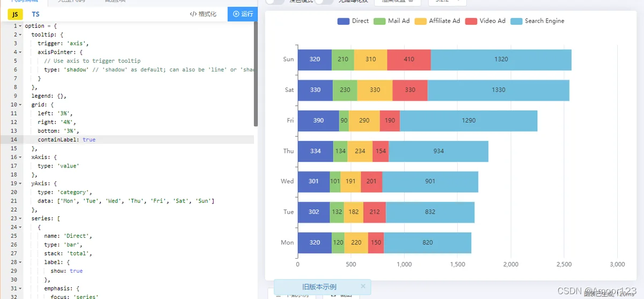Click the editor vertical scrollbar
This screenshot has height=299, width=644.
pyautogui.click(x=256, y=74)
